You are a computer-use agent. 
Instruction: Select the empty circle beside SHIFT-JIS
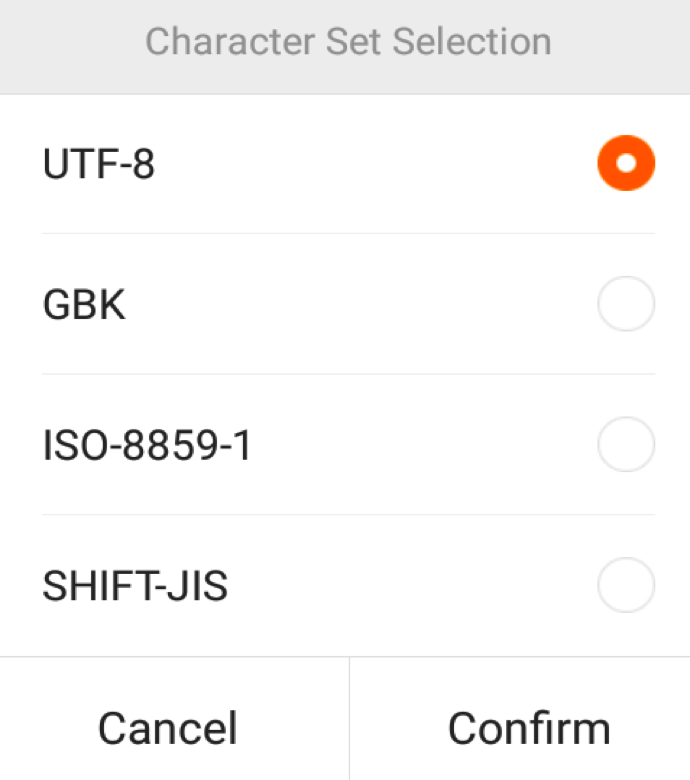[x=626, y=585]
